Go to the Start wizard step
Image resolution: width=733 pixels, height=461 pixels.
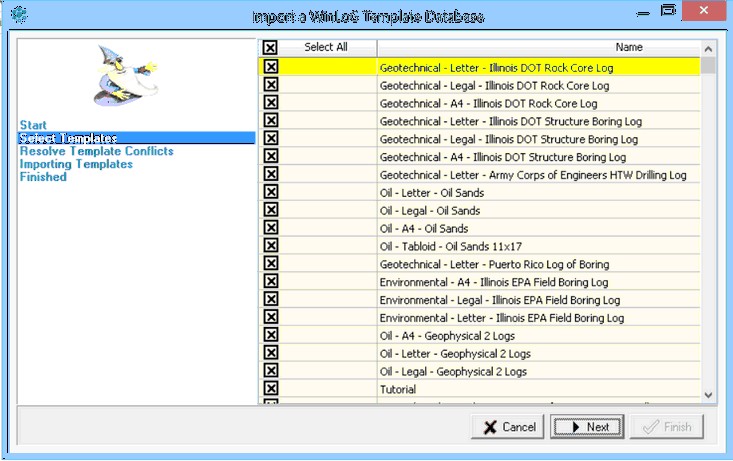[33, 125]
